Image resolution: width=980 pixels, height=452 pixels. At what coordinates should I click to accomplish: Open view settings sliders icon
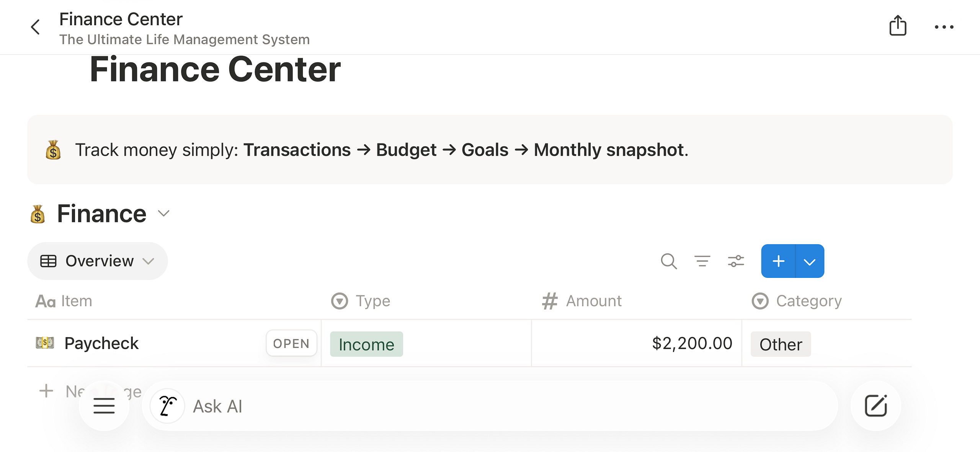tap(736, 261)
